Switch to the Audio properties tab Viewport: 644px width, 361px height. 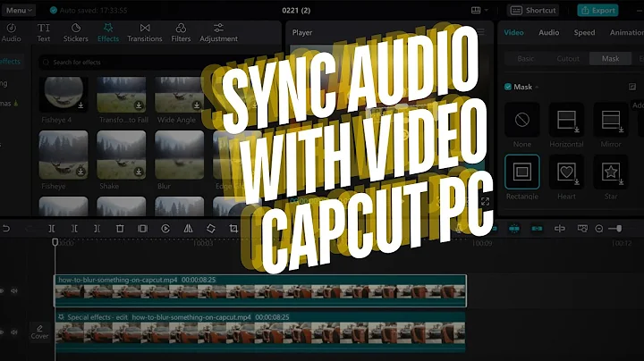[548, 32]
